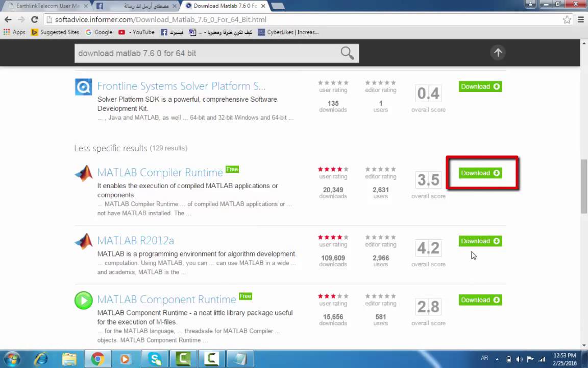Close the Download Matlab tab
588x368 pixels.
(x=263, y=6)
